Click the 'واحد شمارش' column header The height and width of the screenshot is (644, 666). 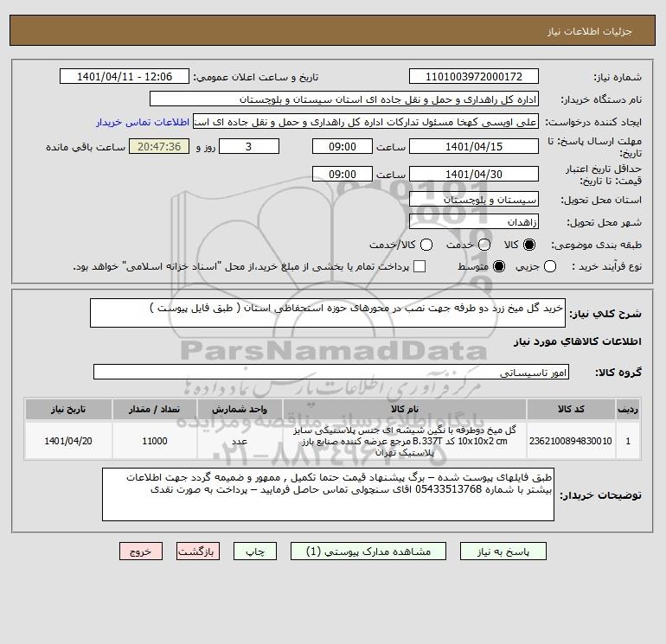[x=240, y=409]
